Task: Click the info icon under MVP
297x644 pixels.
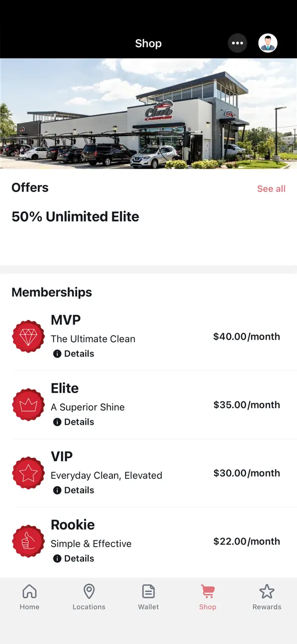Action: (x=57, y=353)
